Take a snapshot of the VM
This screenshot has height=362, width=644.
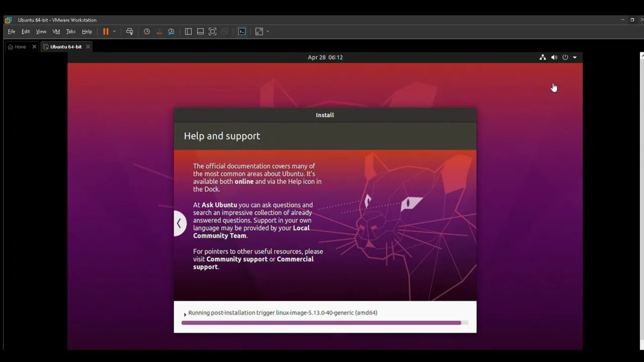(146, 31)
